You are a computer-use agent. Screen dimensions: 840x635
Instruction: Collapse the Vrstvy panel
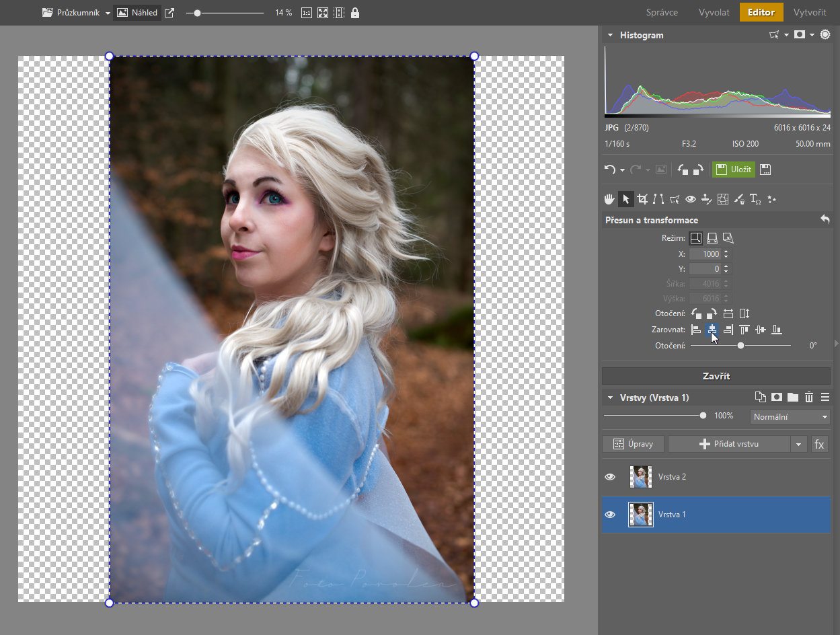click(610, 398)
